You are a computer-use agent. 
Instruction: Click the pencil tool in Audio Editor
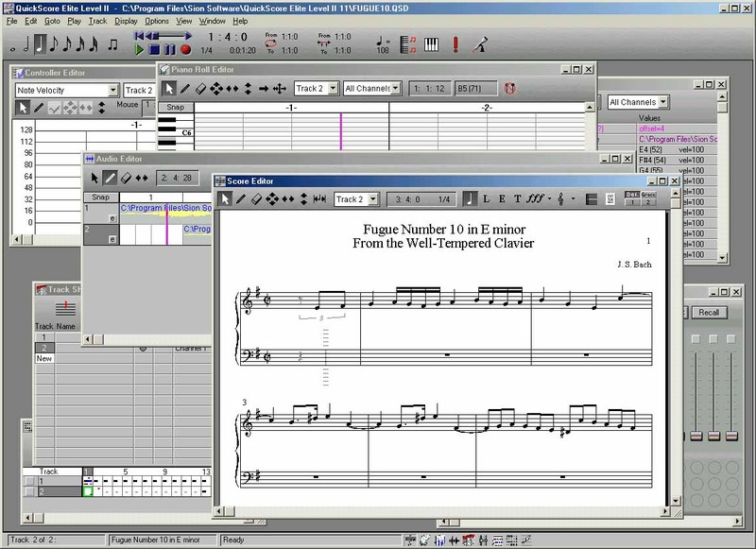tap(110, 178)
